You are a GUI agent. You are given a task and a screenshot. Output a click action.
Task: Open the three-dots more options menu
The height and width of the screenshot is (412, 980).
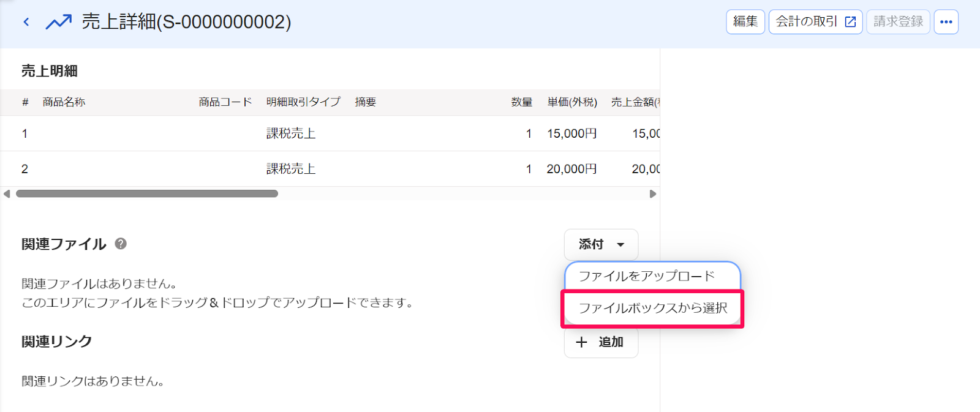point(946,22)
